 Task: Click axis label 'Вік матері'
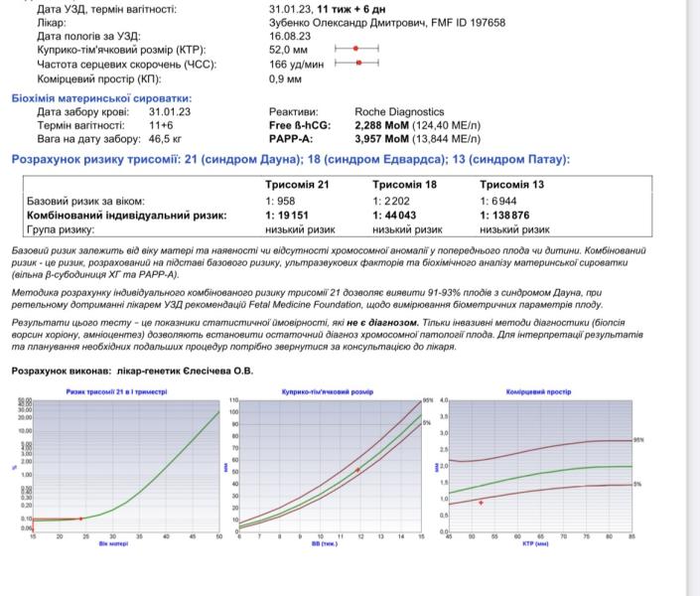[x=113, y=543]
